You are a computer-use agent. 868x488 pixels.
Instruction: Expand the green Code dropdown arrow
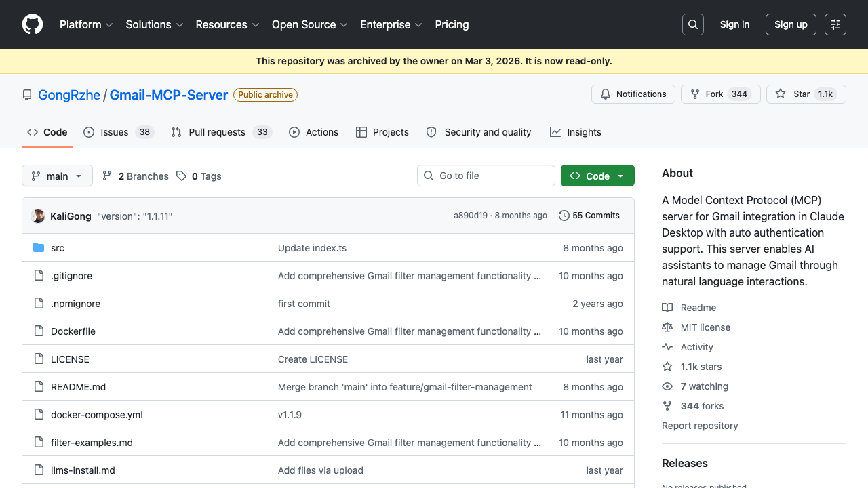(620, 176)
